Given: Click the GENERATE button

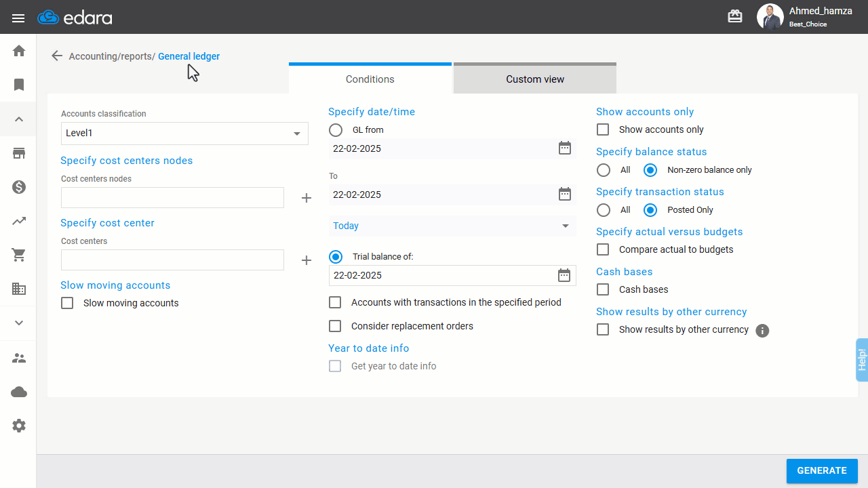Looking at the screenshot, I should click(x=822, y=470).
